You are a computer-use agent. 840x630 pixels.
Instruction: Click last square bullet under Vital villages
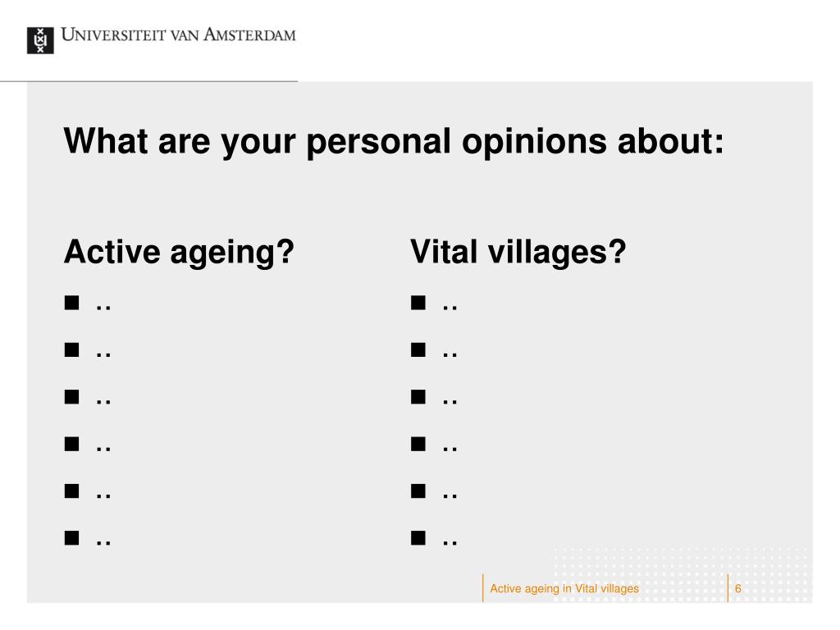(x=418, y=538)
